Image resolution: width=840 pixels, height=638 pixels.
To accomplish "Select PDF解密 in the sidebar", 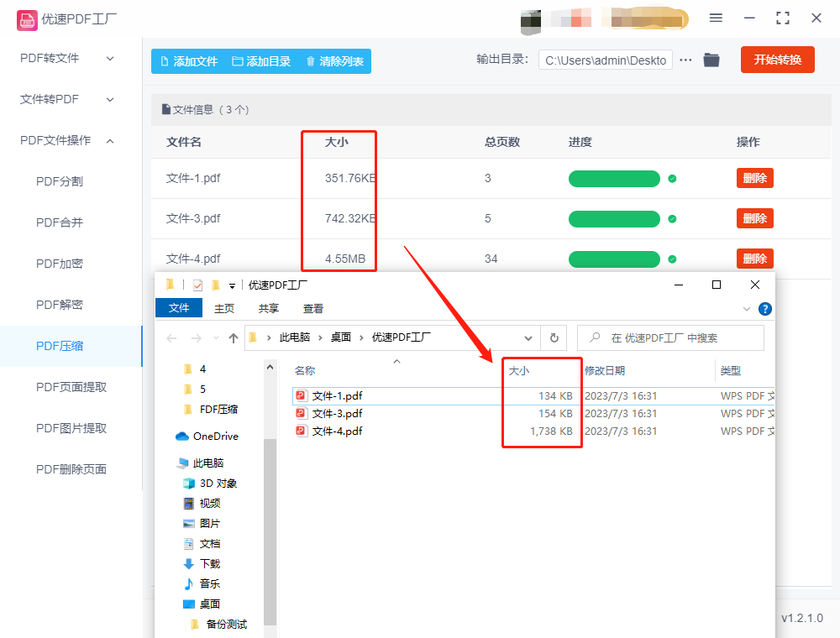I will point(60,305).
